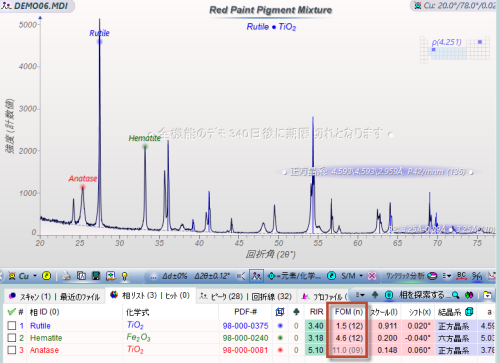Click the 化学式 column header
The image size is (500, 363).
(137, 312)
